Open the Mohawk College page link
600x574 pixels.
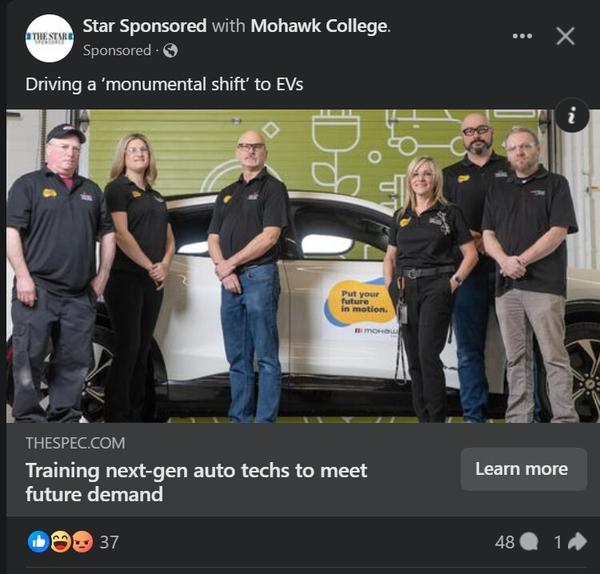319,26
